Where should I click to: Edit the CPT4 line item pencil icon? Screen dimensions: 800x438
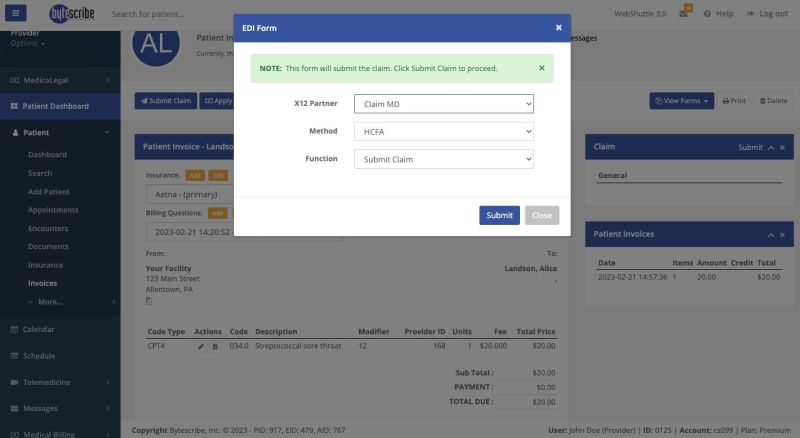[200, 346]
